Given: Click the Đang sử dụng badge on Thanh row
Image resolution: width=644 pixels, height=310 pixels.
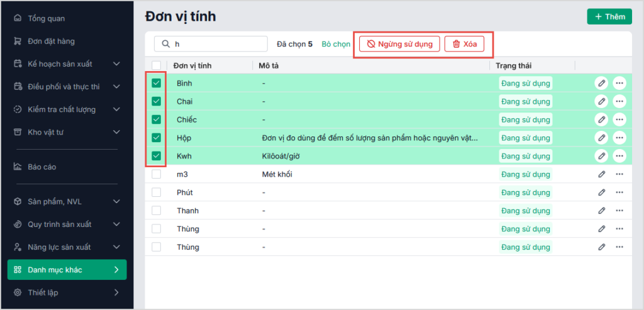Looking at the screenshot, I should [525, 210].
